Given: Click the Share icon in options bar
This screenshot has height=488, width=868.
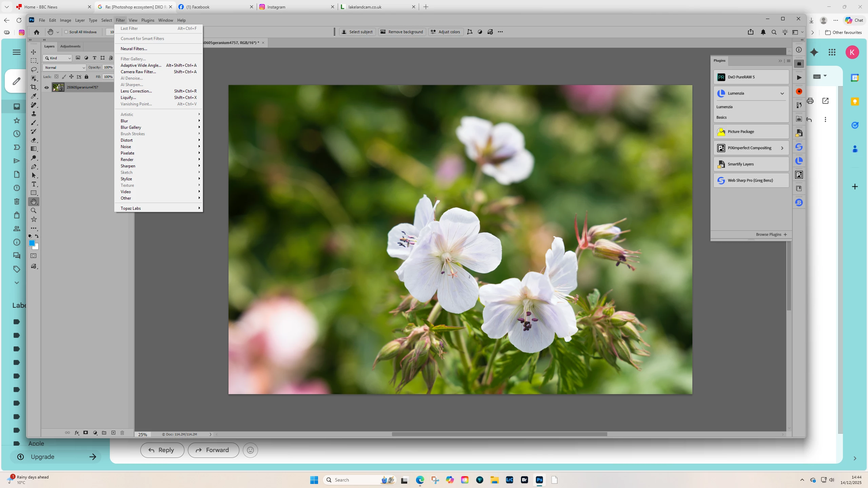Looking at the screenshot, I should pos(751,32).
